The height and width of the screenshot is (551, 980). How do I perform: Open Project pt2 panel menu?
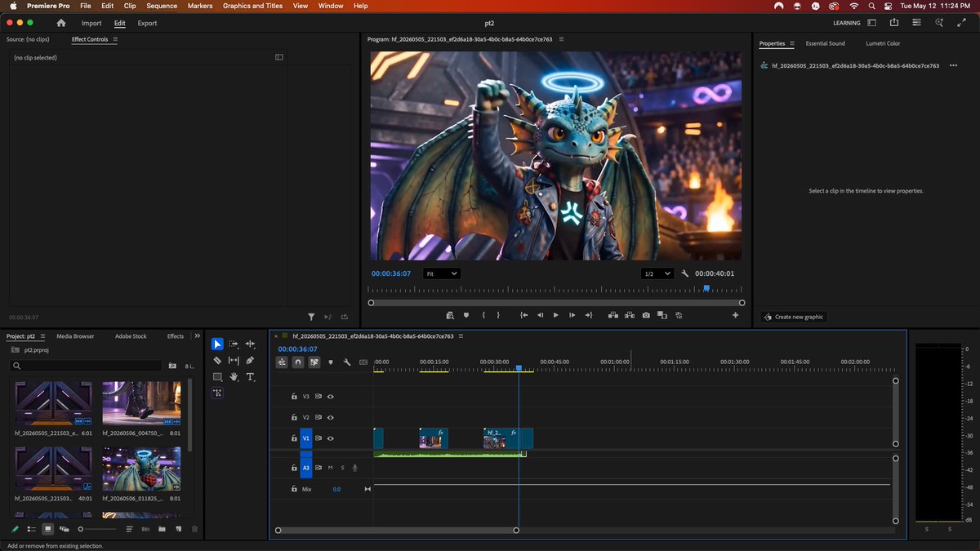point(42,336)
